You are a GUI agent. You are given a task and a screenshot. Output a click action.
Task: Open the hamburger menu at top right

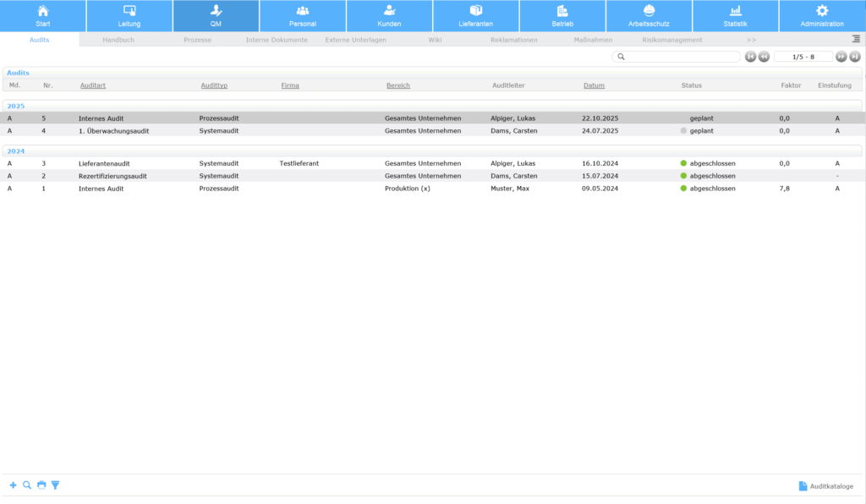click(x=856, y=39)
